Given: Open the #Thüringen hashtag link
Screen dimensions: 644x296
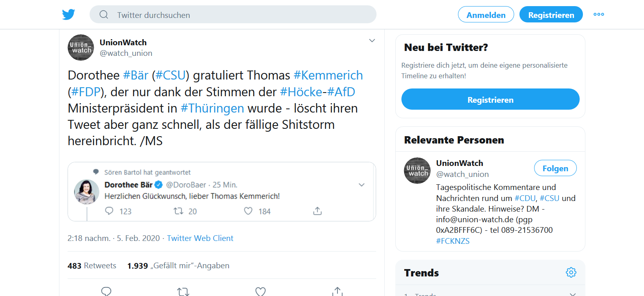Looking at the screenshot, I should point(212,108).
